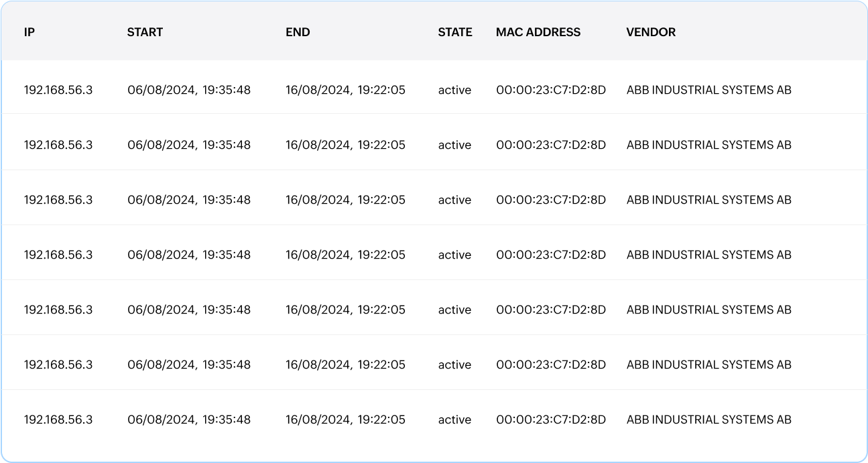
Task: Select the first table row
Action: pos(434,90)
